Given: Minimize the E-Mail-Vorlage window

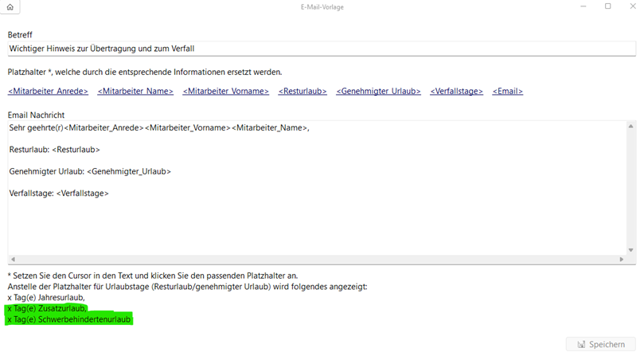Looking at the screenshot, I should (x=580, y=7).
